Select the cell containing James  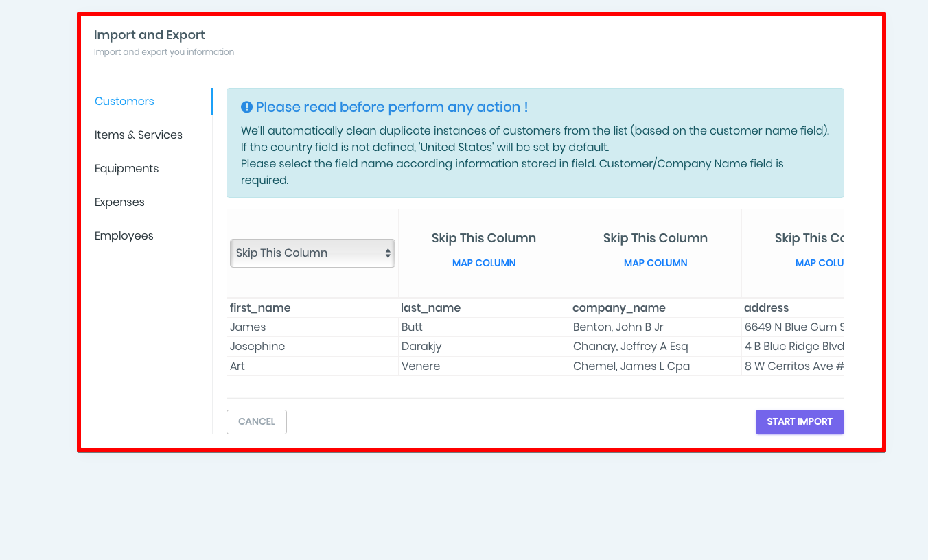(x=312, y=327)
